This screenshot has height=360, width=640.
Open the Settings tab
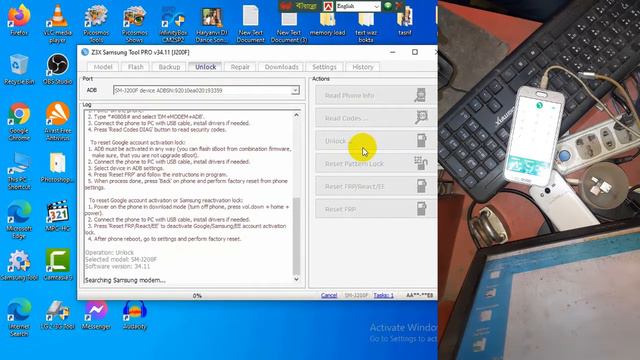pos(324,67)
